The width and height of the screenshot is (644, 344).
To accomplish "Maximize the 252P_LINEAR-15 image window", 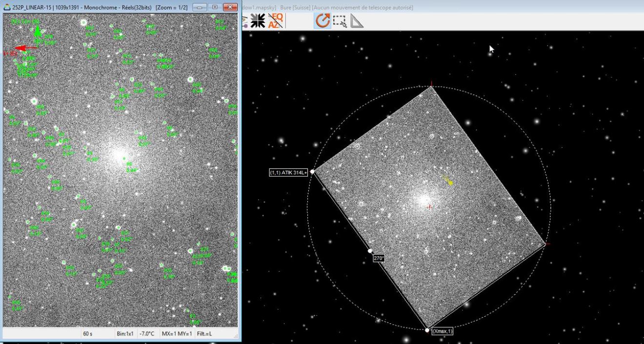I will (x=214, y=7).
